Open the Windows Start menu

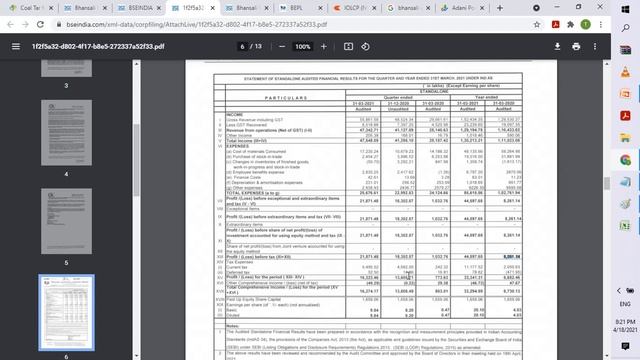(625, 9)
